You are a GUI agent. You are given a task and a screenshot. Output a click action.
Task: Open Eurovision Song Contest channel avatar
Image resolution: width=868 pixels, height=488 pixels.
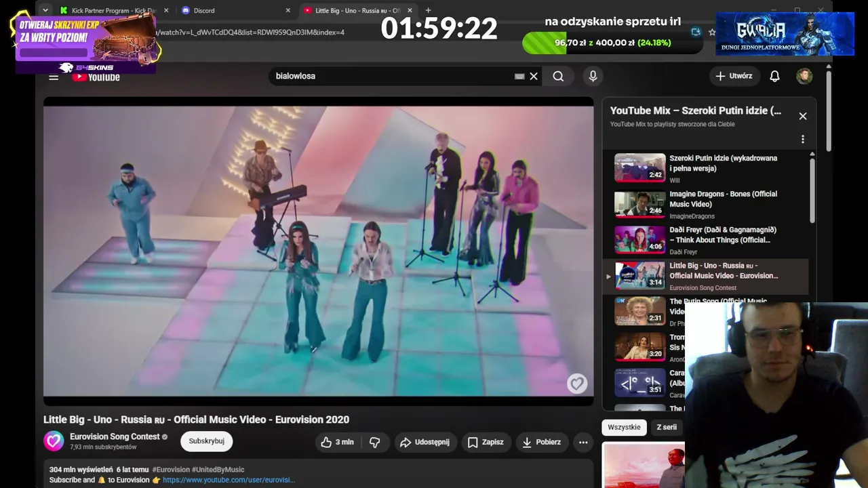(54, 441)
